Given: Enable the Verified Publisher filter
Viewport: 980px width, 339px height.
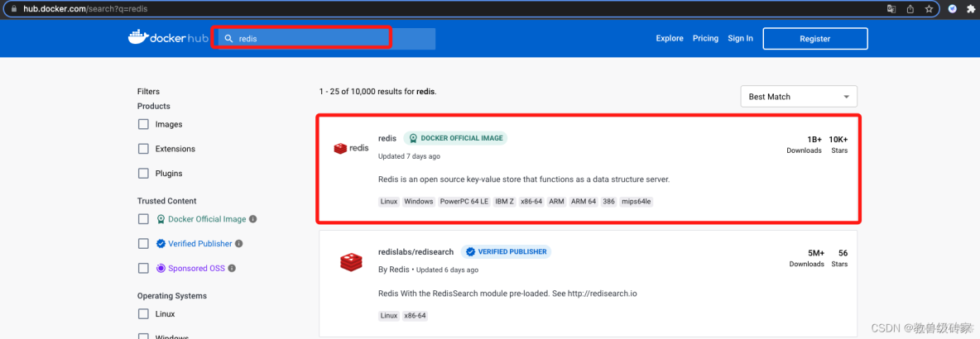Looking at the screenshot, I should (144, 243).
